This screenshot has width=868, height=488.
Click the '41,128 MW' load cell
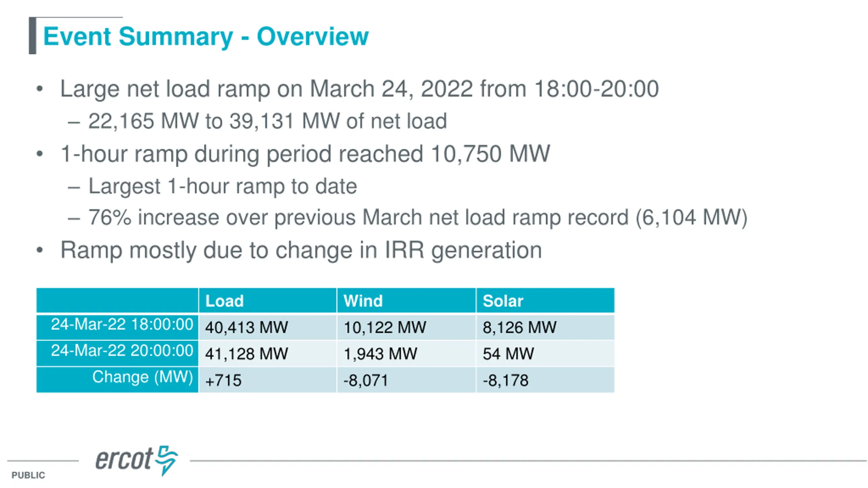click(268, 353)
